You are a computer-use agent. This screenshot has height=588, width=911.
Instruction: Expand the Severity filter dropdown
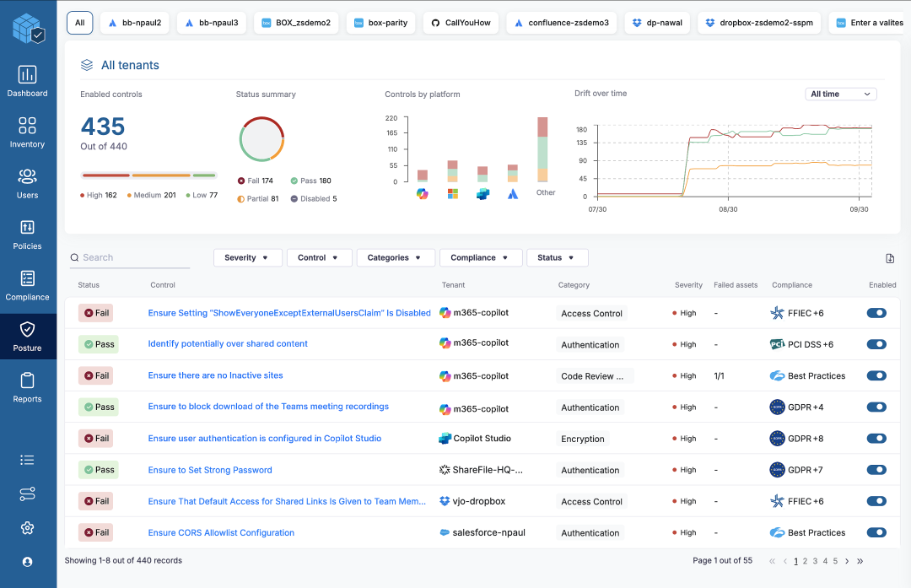click(247, 258)
